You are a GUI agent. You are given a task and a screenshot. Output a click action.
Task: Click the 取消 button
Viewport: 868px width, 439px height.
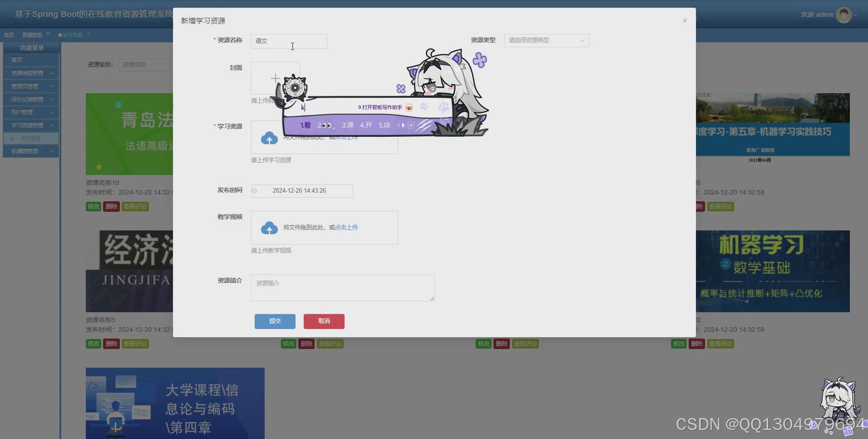click(x=324, y=321)
